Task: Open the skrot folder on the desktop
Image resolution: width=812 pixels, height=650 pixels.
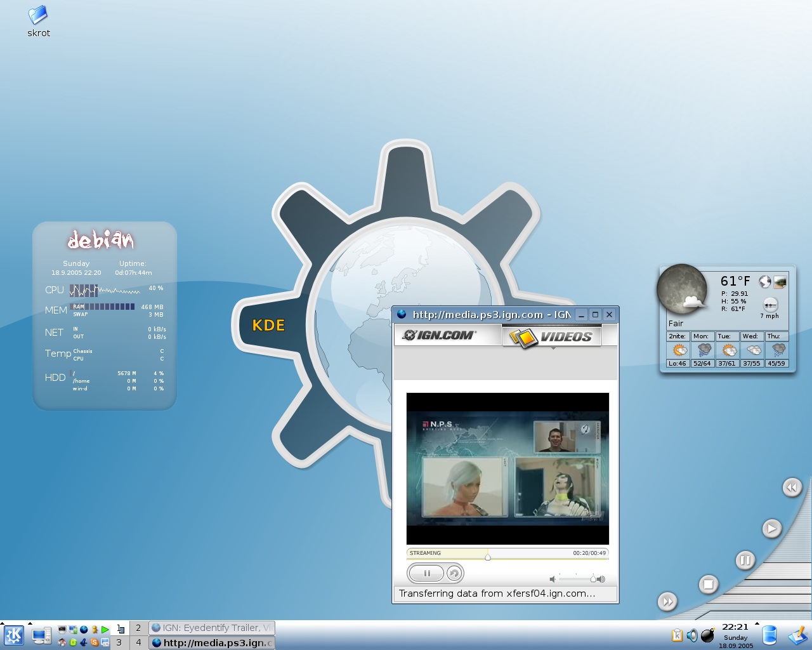Action: click(38, 22)
